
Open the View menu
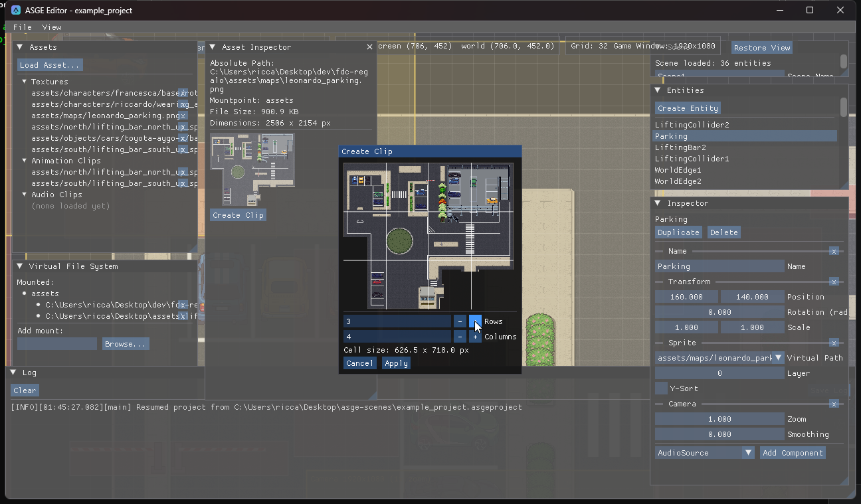tap(52, 27)
